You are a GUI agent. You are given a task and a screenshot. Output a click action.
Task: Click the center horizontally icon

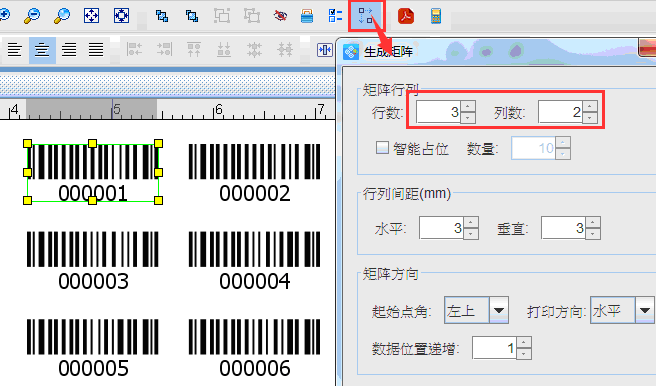[x=254, y=50]
